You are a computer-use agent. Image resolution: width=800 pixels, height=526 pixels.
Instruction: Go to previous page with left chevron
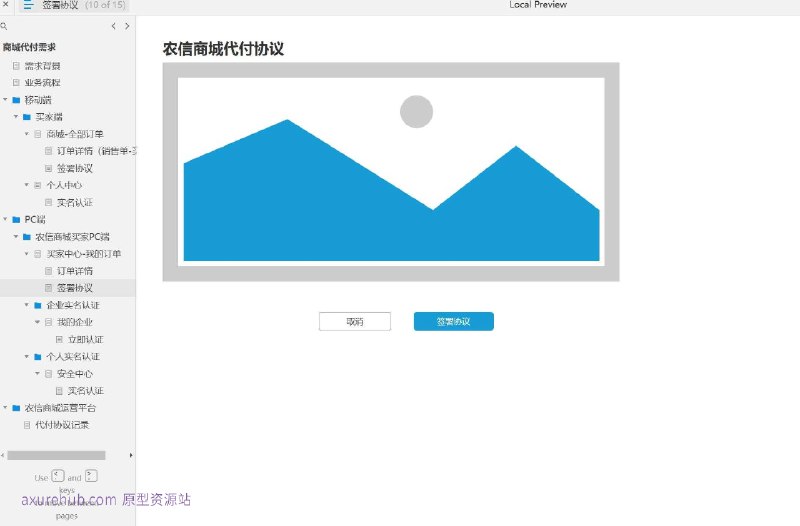coord(113,26)
